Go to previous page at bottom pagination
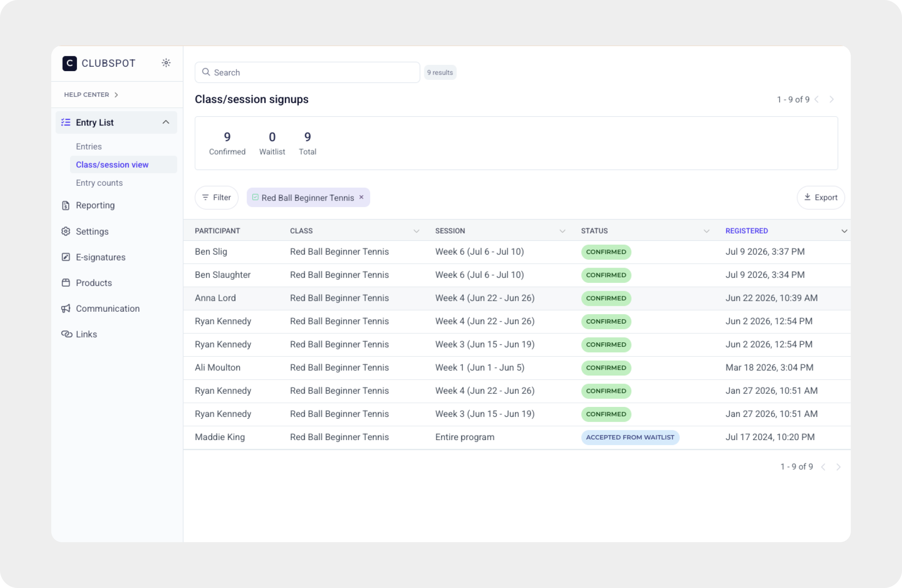This screenshot has width=902, height=588. coord(823,467)
